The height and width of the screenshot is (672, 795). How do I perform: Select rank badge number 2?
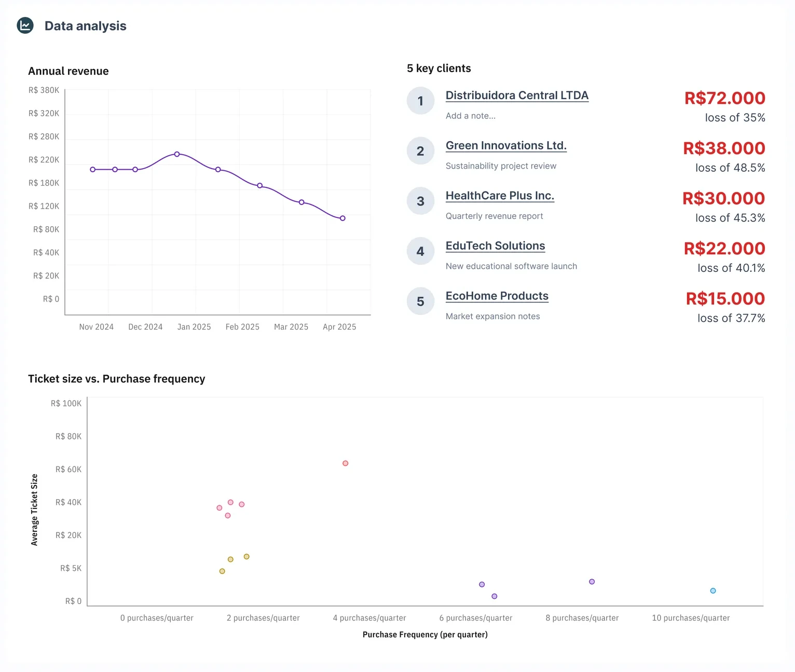[x=420, y=151]
